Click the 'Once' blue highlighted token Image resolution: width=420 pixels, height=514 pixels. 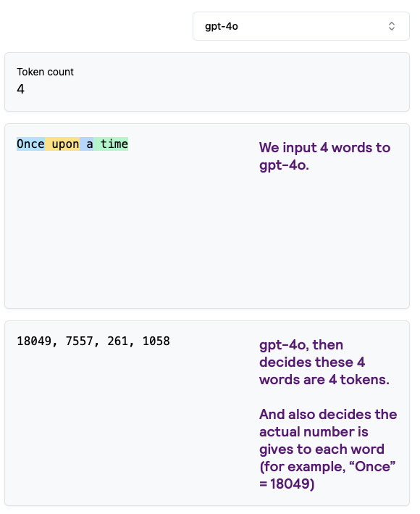(30, 144)
